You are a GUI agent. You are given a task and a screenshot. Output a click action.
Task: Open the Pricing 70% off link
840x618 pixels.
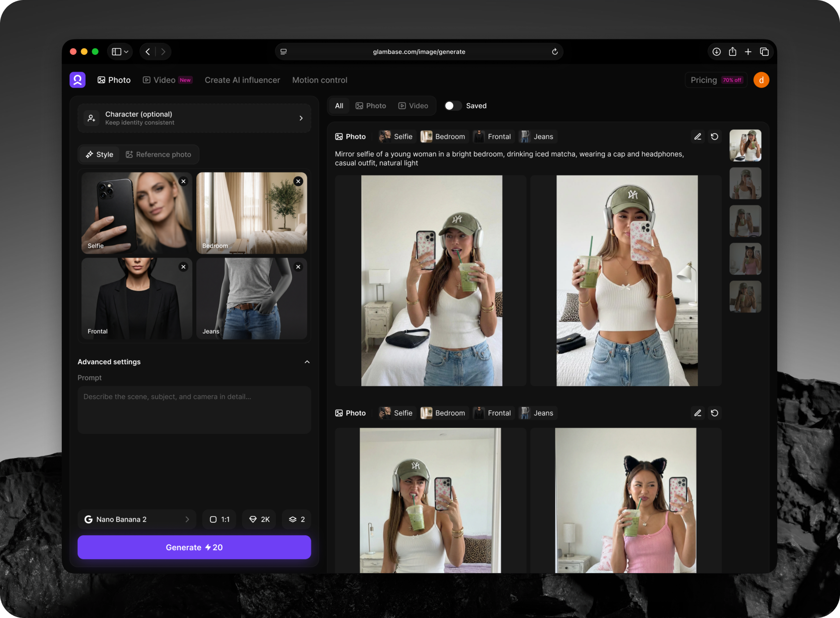(x=716, y=80)
